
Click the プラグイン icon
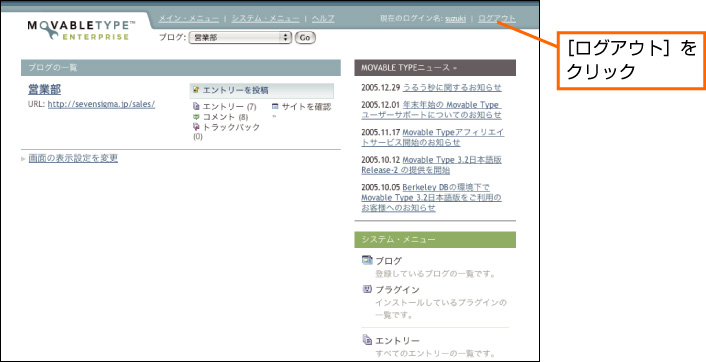pos(367,289)
